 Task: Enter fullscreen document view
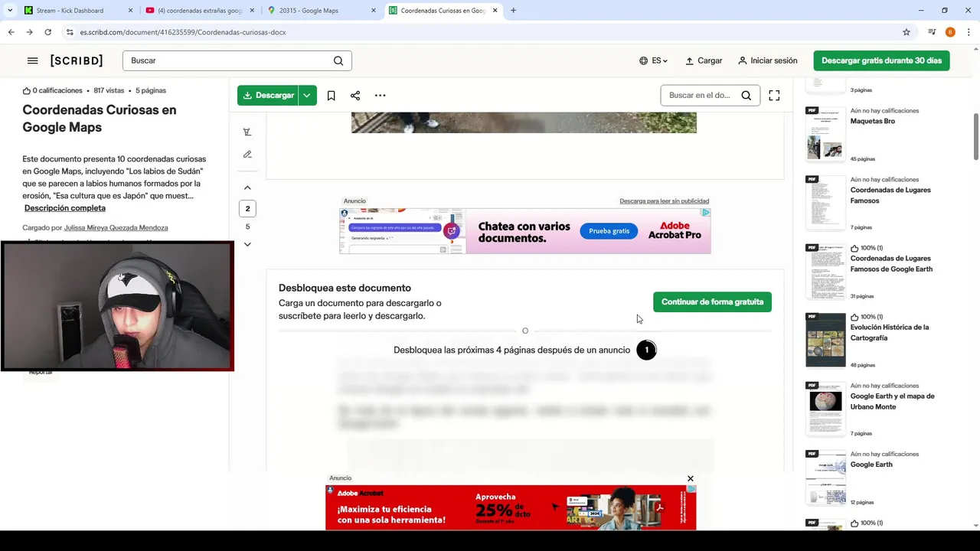[x=774, y=96]
